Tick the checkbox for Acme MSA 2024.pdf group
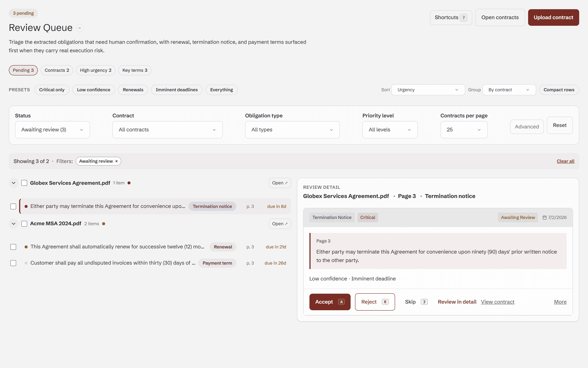588x368 pixels. [x=24, y=224]
